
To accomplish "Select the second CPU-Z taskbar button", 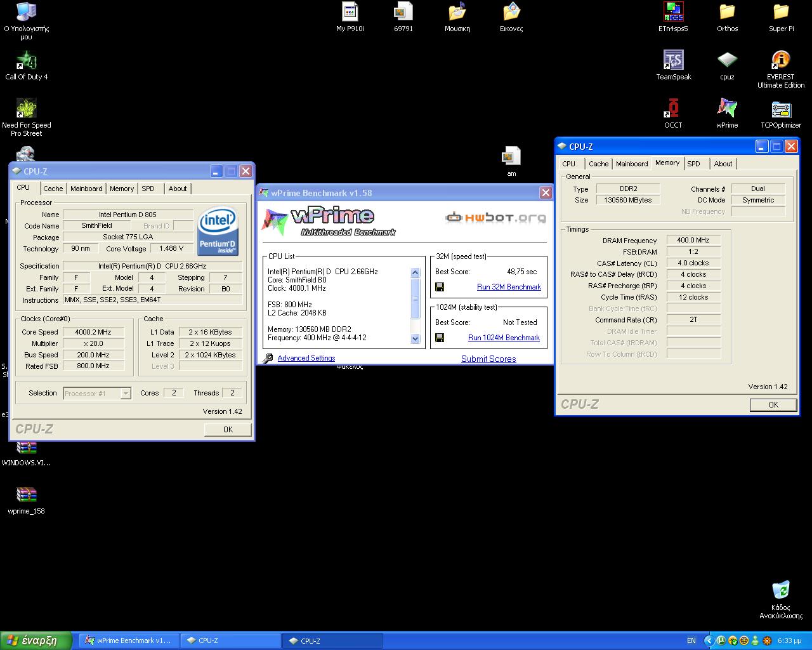I will (332, 640).
